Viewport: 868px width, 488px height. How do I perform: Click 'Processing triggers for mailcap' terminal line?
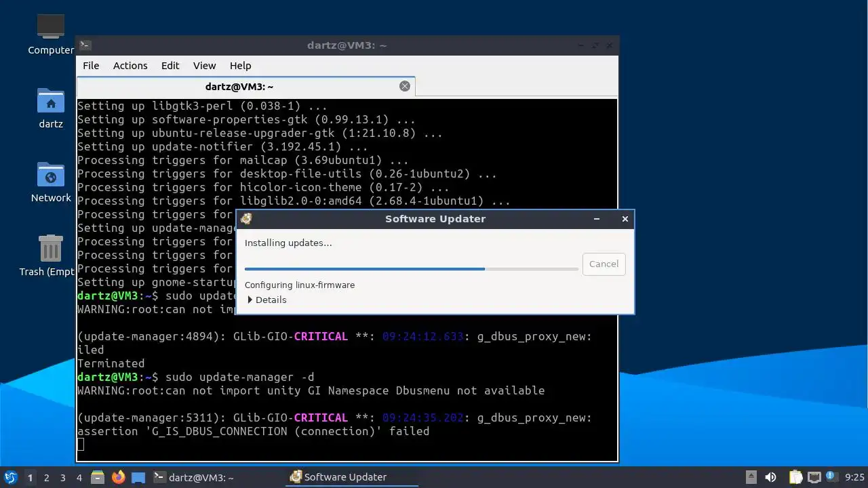coord(243,160)
